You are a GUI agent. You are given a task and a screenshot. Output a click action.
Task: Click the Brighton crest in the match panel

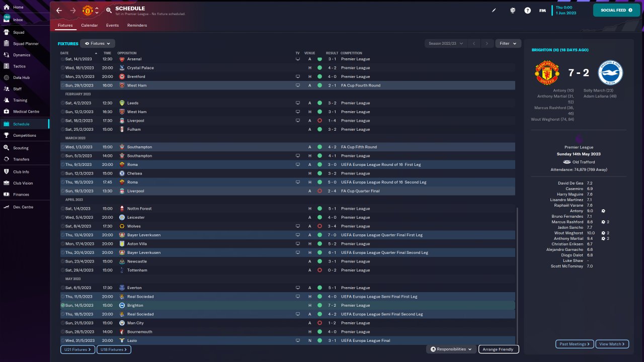tap(610, 73)
